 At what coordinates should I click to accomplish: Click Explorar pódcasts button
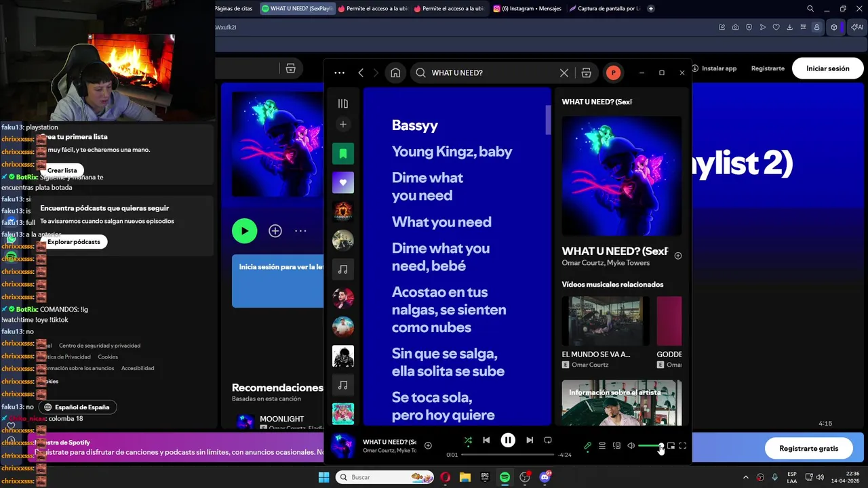pos(74,241)
